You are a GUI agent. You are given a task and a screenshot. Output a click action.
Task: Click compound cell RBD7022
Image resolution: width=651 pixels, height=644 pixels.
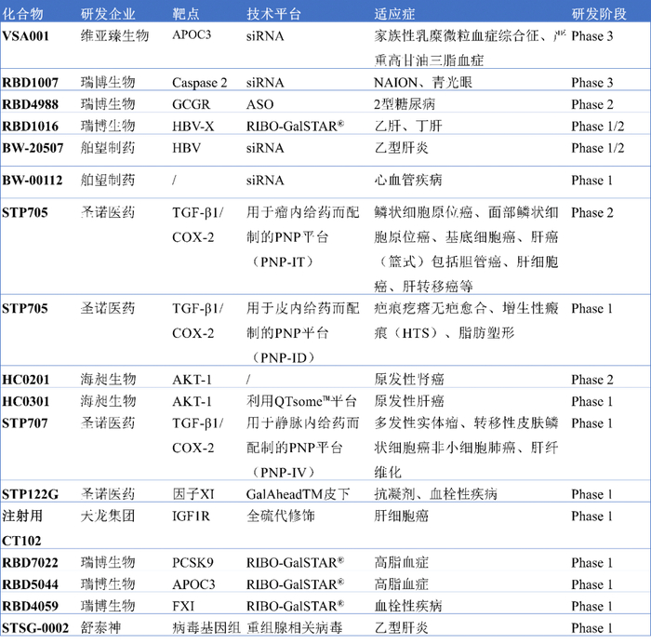coord(30,563)
